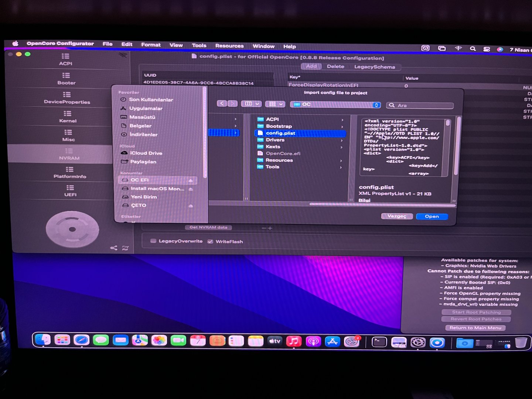Image resolution: width=532 pixels, height=399 pixels.
Task: Select İndirilenler in the dialog sidebar
Action: [143, 134]
